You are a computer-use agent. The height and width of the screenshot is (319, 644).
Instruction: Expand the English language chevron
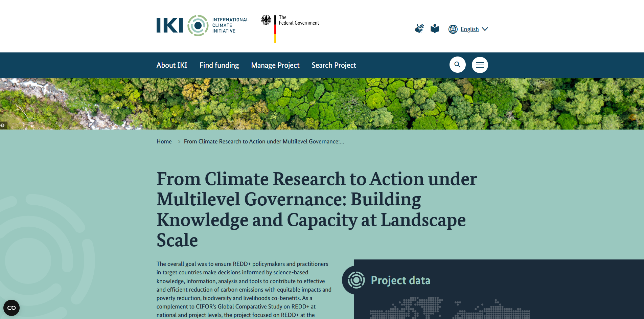(485, 29)
